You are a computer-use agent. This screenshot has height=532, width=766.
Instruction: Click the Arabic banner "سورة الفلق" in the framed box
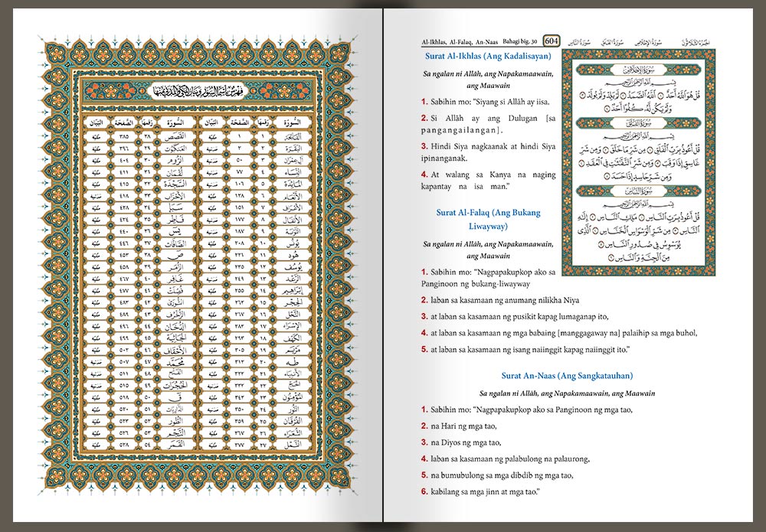639,123
